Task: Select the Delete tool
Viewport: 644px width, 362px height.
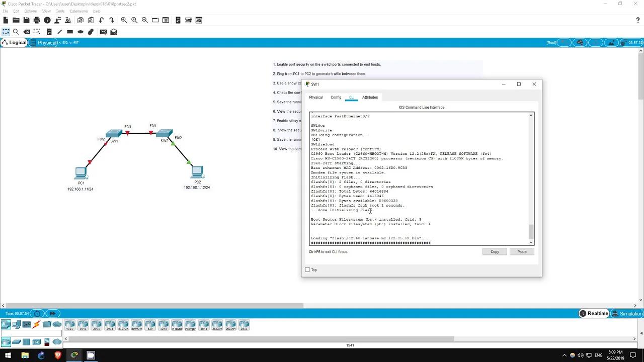Action: (27, 32)
